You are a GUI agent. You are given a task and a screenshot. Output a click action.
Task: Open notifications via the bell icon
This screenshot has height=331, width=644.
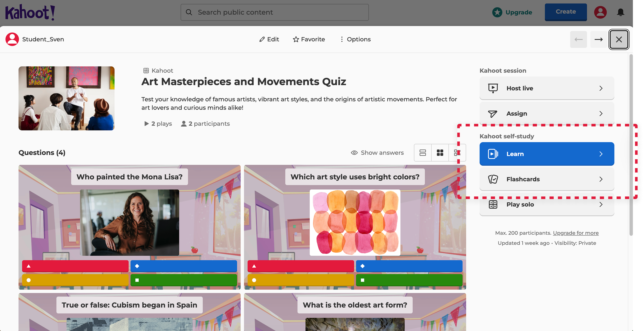click(621, 12)
